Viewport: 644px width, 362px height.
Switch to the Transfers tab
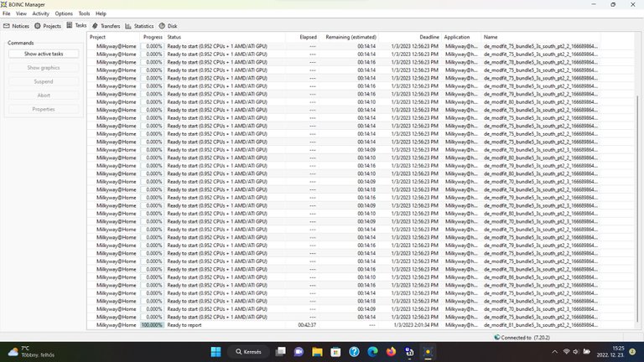pyautogui.click(x=106, y=26)
